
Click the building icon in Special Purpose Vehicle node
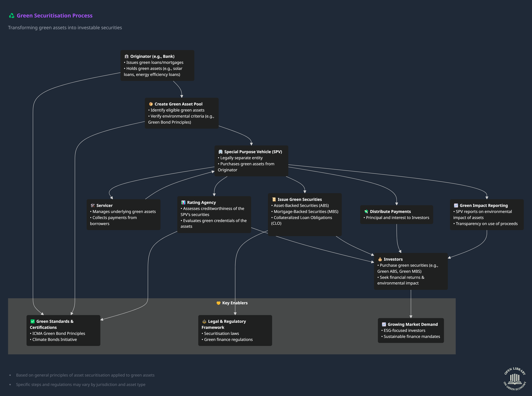220,152
